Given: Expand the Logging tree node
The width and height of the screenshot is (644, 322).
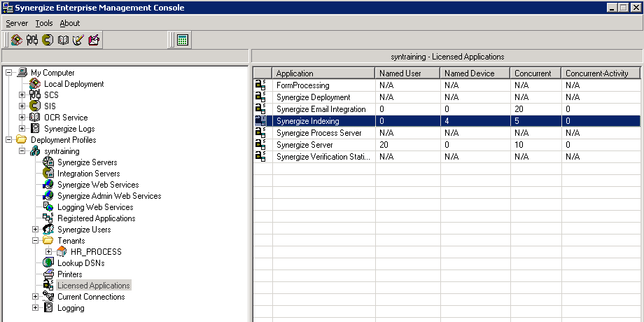Looking at the screenshot, I should click(x=35, y=307).
